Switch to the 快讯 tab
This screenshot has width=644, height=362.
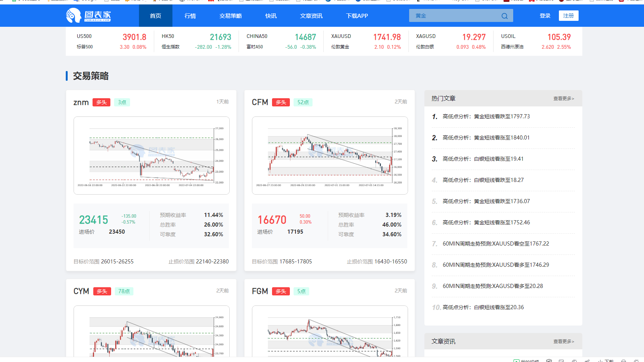coord(271,16)
